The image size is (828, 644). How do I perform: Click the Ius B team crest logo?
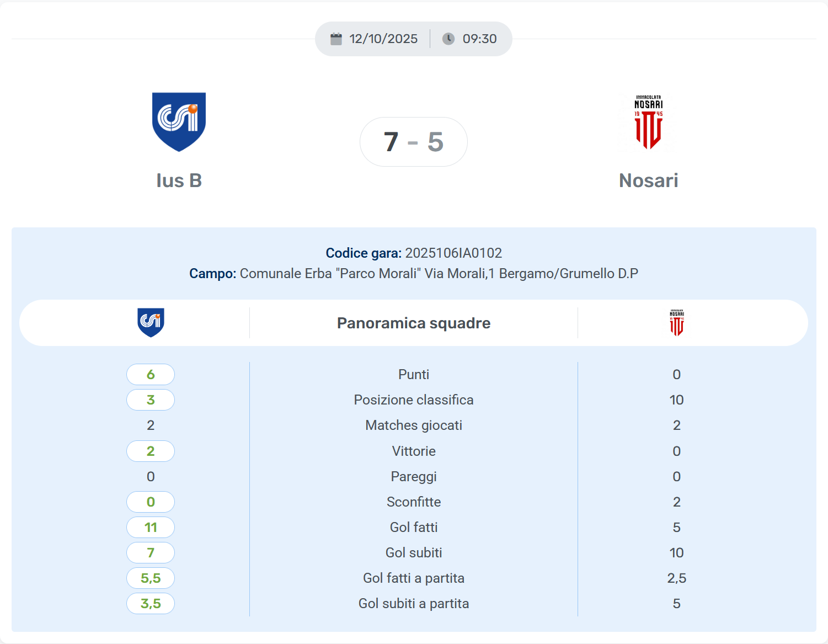click(x=179, y=121)
